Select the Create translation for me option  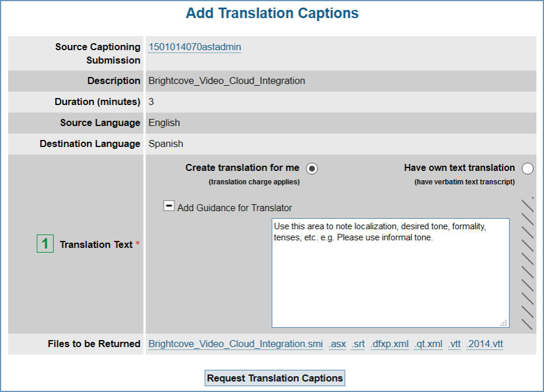(313, 167)
